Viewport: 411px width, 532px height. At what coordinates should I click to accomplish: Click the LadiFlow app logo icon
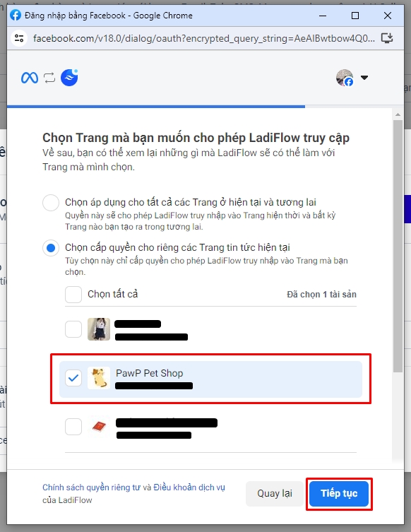[69, 77]
